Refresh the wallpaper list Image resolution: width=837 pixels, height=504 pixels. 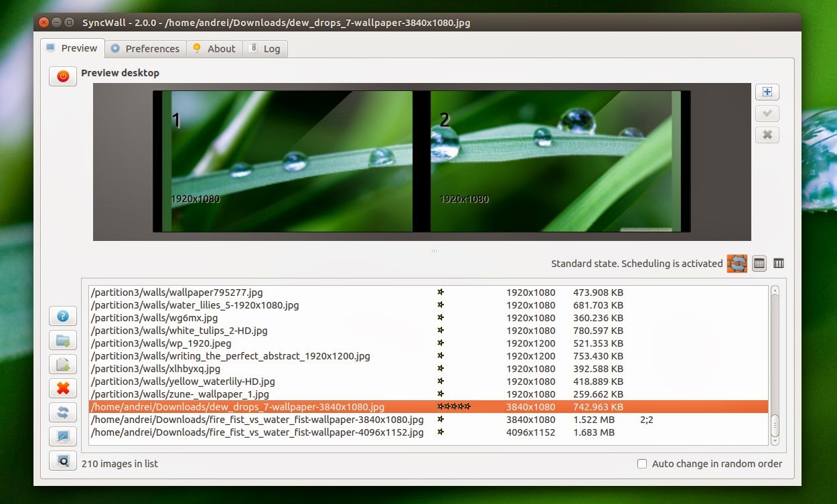(62, 412)
